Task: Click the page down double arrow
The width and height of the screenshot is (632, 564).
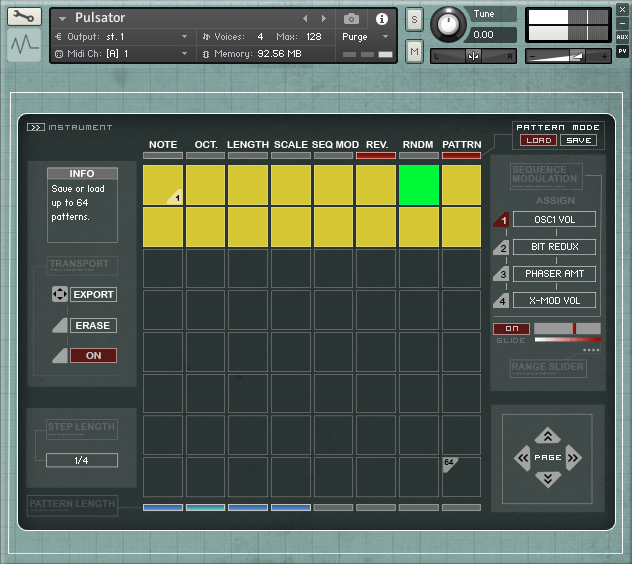Action: [547, 480]
